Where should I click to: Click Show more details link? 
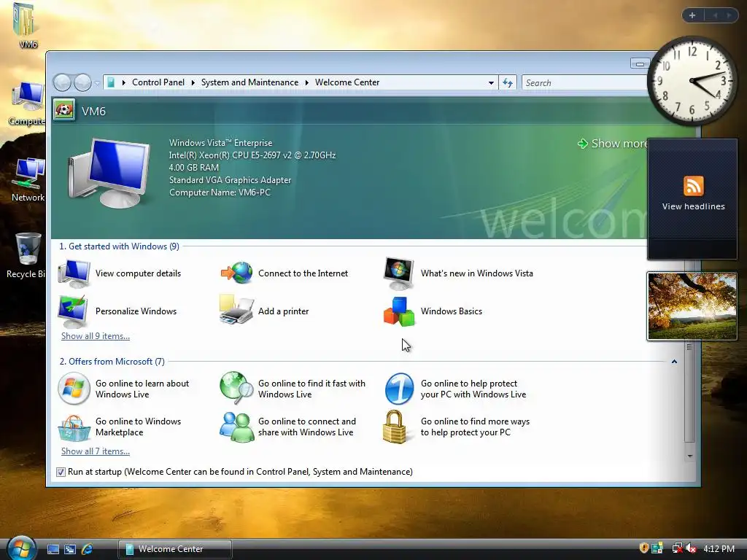(x=613, y=144)
